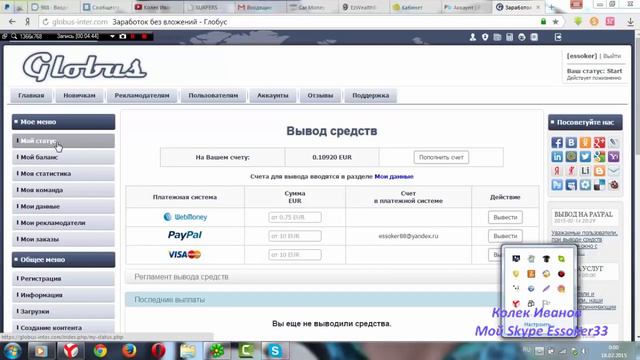
Task: Launch Opera from the taskbar
Action: 158,351
